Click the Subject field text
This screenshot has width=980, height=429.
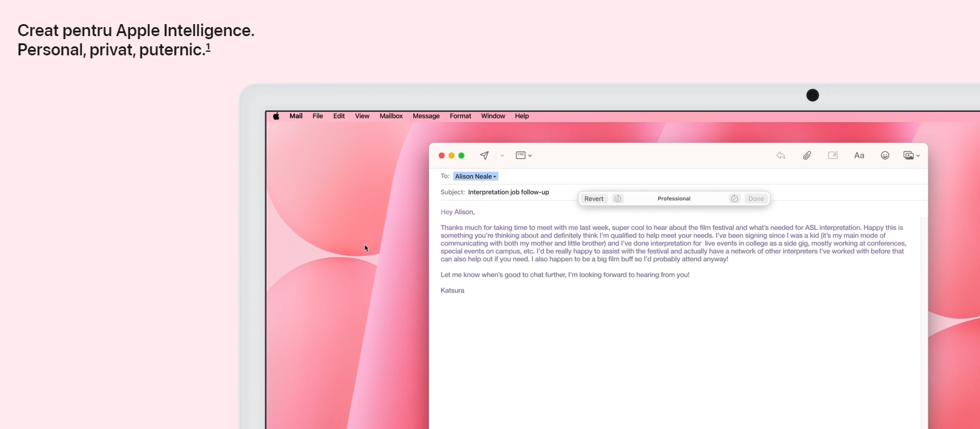[x=508, y=192]
